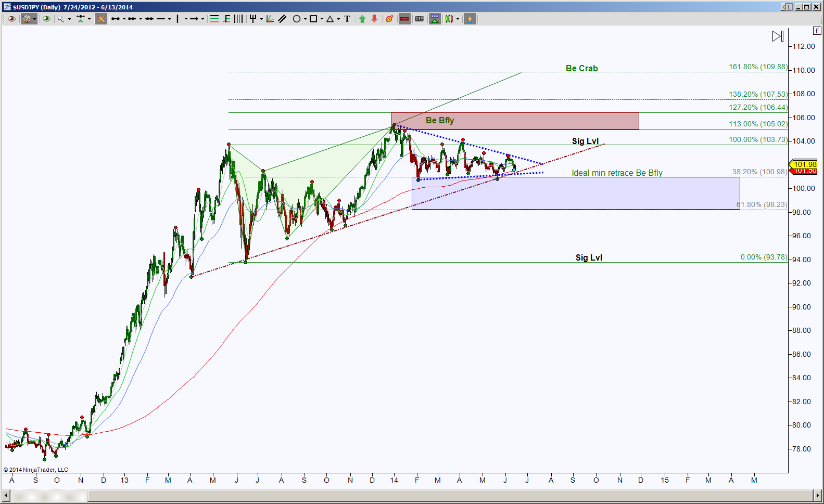Screen dimensions: 824x504
Task: Open the pointer cursor dropdown arrow
Action: pos(69,19)
